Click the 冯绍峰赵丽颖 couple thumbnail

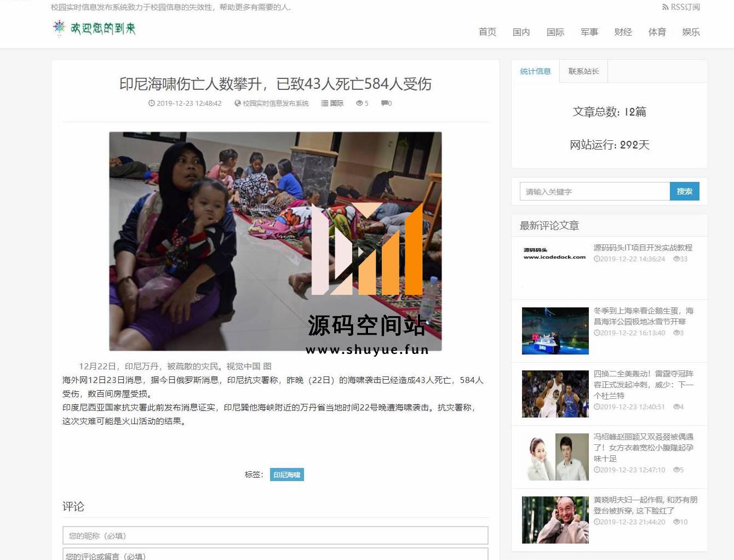point(555,457)
